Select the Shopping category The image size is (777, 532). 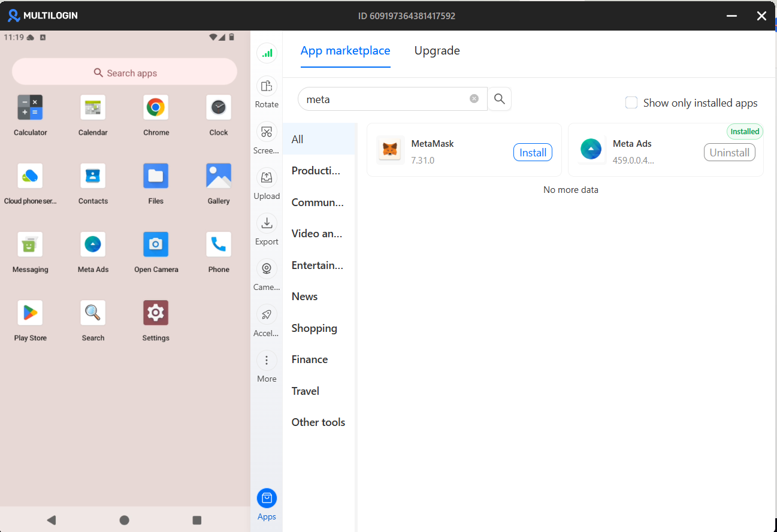tap(314, 328)
